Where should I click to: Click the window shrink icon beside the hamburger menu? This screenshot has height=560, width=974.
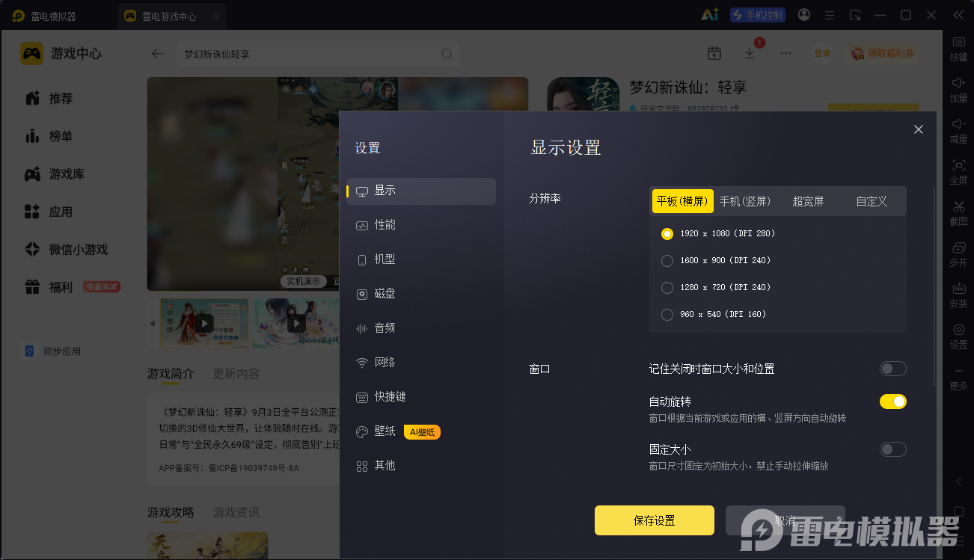[855, 15]
